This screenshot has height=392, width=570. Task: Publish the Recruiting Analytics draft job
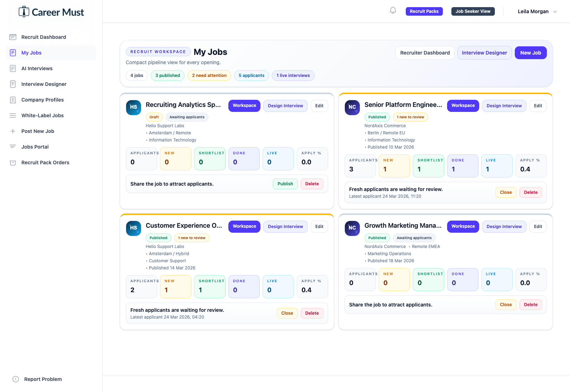pyautogui.click(x=285, y=184)
